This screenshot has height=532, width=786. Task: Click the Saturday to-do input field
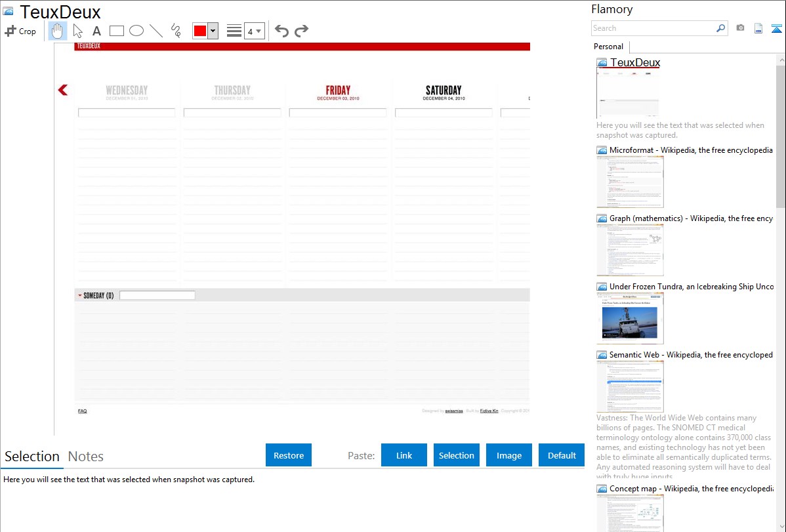(x=444, y=113)
